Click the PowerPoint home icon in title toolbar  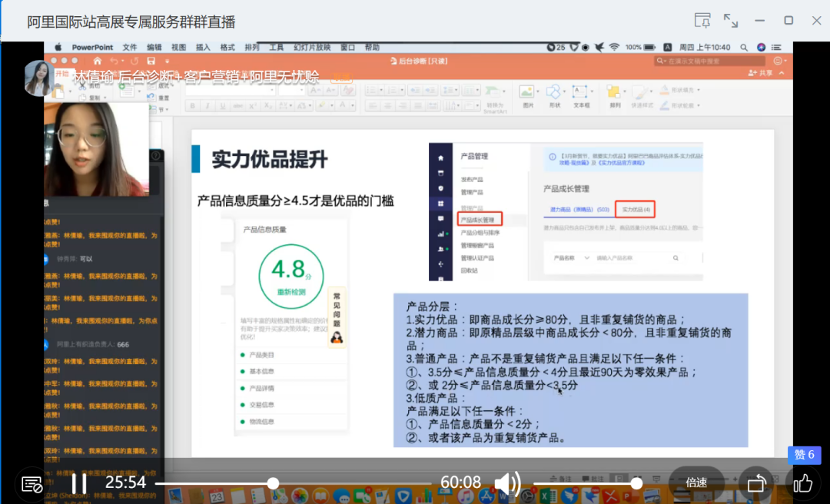pos(98,61)
